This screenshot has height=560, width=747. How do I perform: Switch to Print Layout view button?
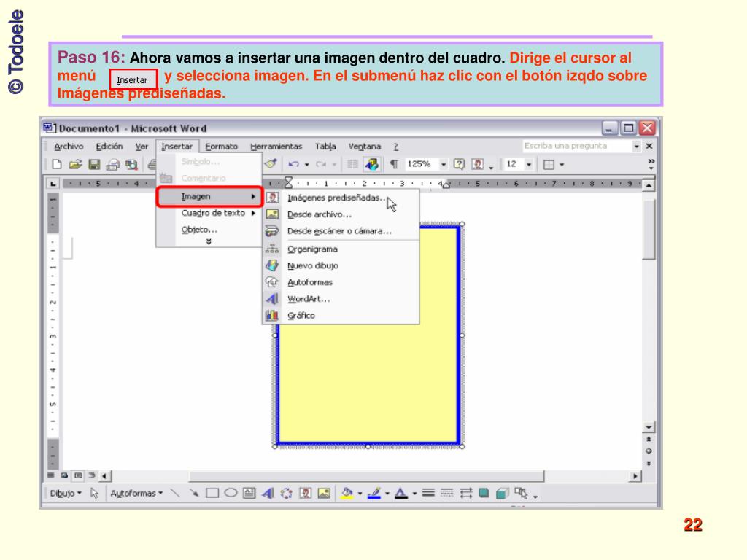tap(78, 475)
